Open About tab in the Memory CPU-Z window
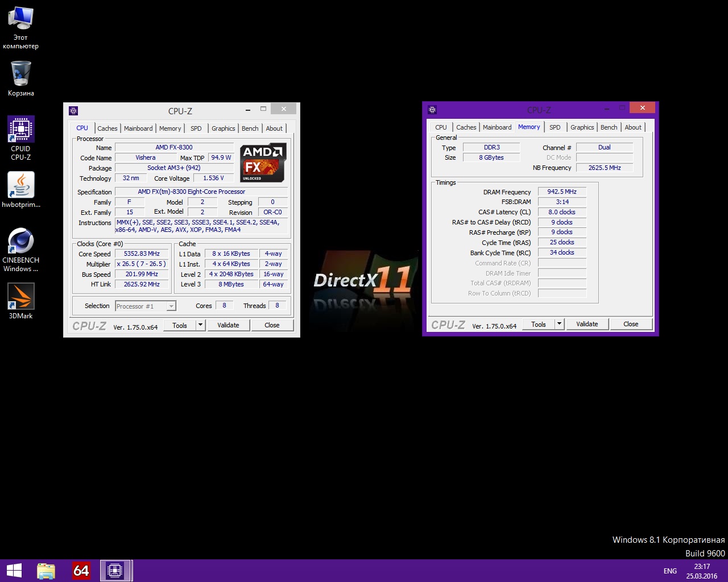 click(633, 127)
